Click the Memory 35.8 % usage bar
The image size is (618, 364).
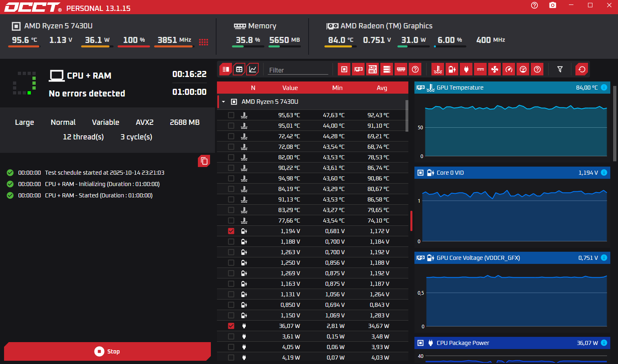(248, 47)
